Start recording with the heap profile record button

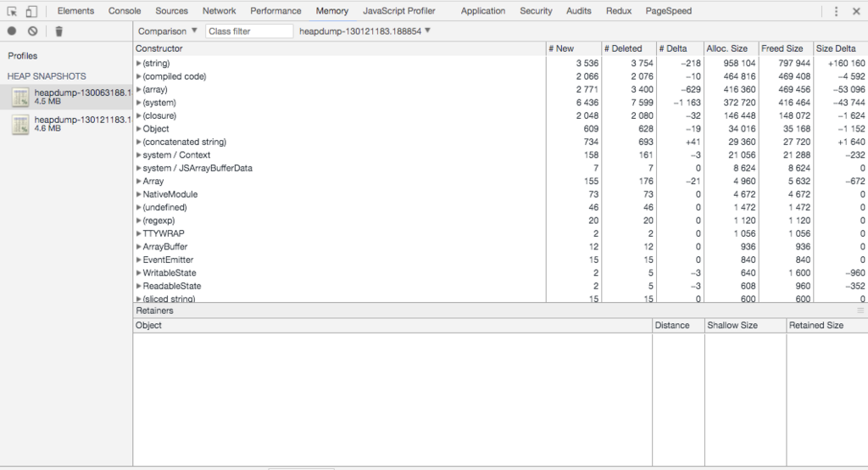12,31
